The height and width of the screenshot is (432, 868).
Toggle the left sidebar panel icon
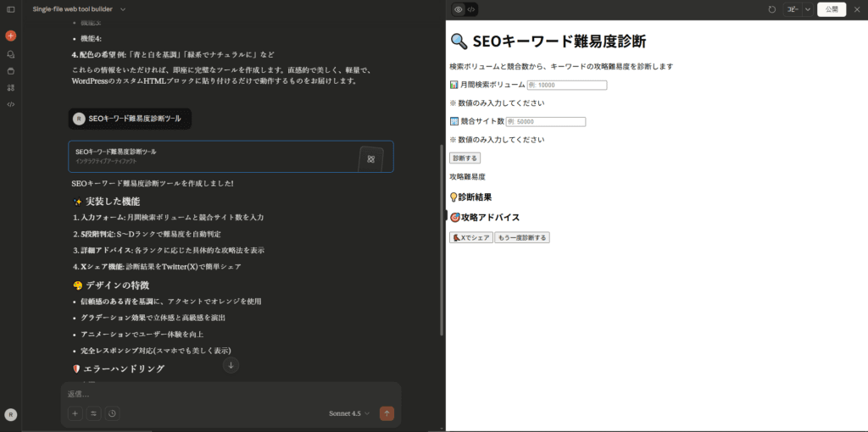[x=10, y=9]
